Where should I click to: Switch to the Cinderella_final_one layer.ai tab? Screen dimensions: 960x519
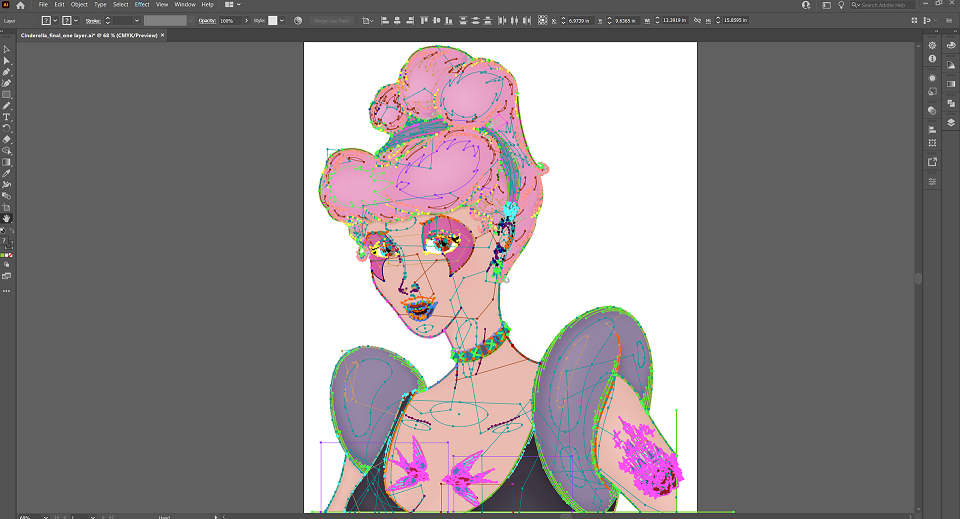coord(89,35)
